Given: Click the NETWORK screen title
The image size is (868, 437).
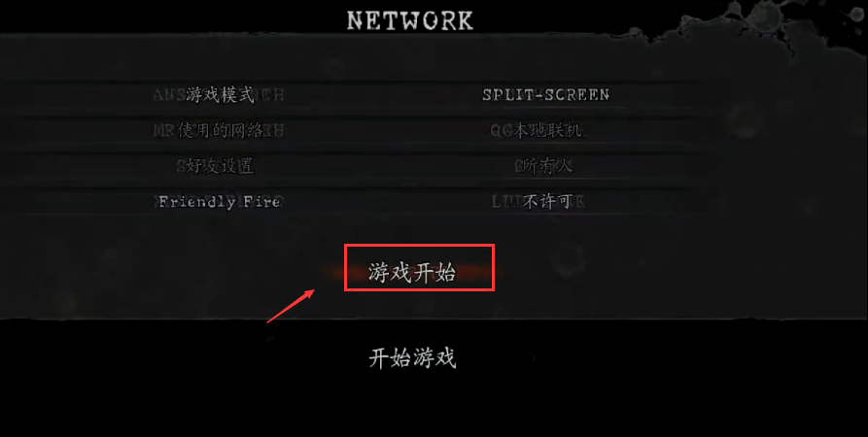Looking at the screenshot, I should coord(410,21).
